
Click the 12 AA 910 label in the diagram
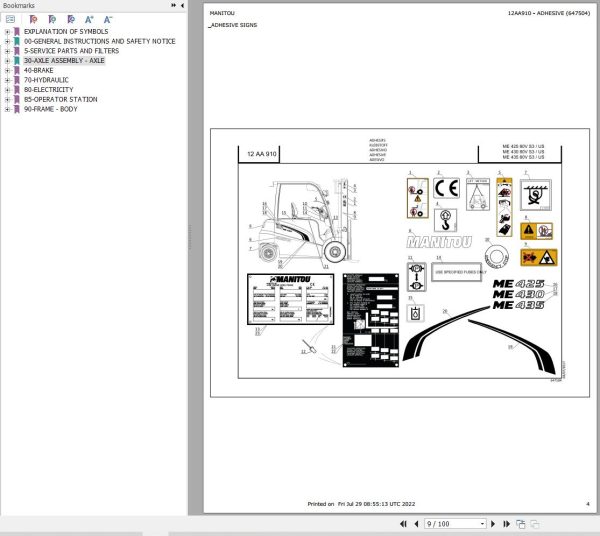point(261,154)
